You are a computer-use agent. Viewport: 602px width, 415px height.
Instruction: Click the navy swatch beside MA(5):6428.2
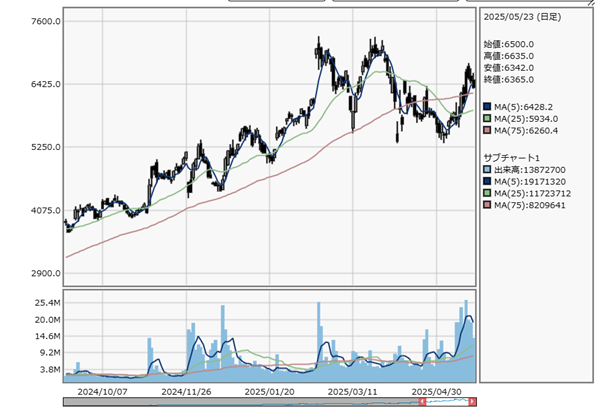tap(487, 107)
